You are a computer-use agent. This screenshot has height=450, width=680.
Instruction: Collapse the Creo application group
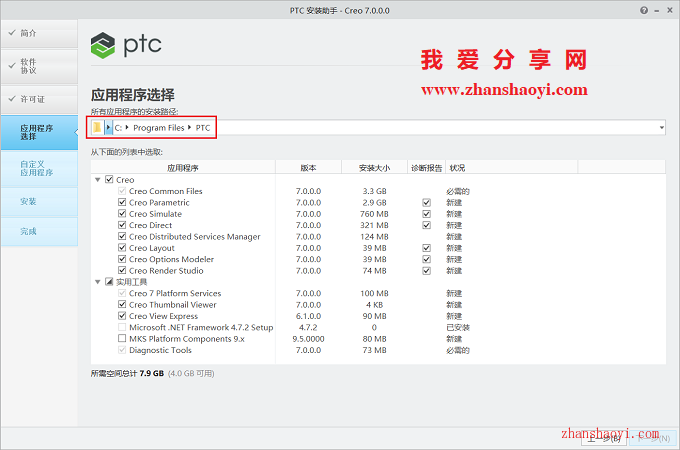tap(98, 179)
